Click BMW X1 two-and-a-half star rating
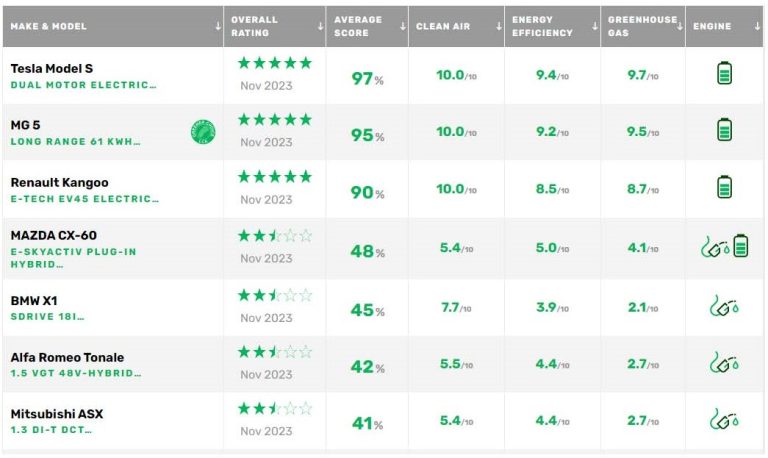Screen dimensions: 768x458 tap(275, 295)
